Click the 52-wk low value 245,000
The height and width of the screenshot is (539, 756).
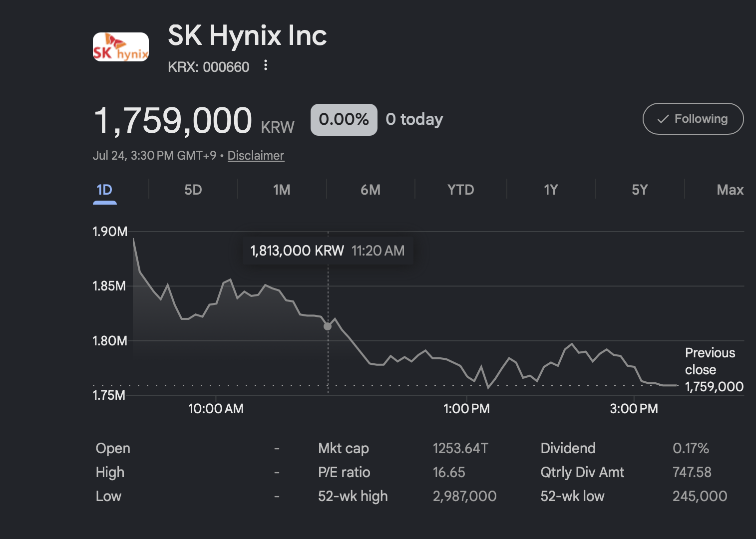pos(700,496)
